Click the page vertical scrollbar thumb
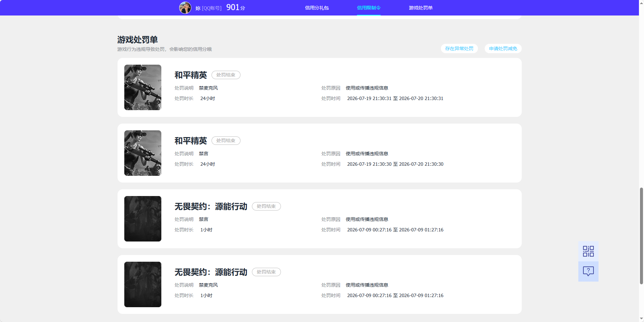Image resolution: width=644 pixels, height=322 pixels. [x=641, y=236]
